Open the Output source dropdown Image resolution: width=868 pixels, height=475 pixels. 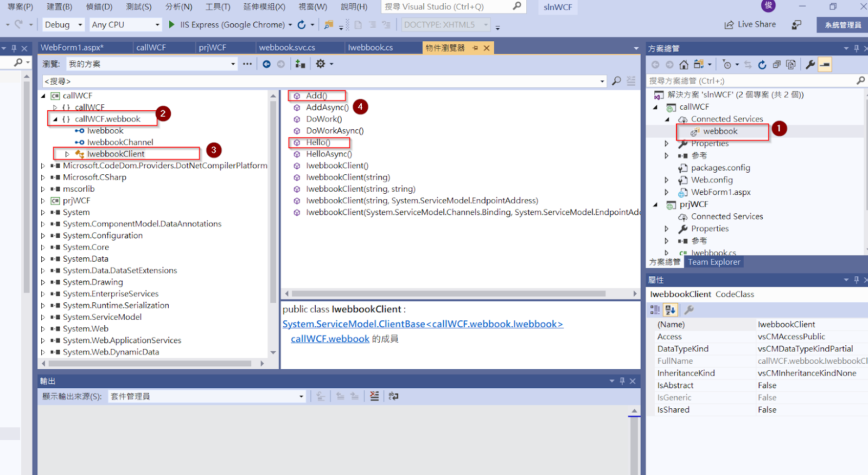click(x=207, y=396)
